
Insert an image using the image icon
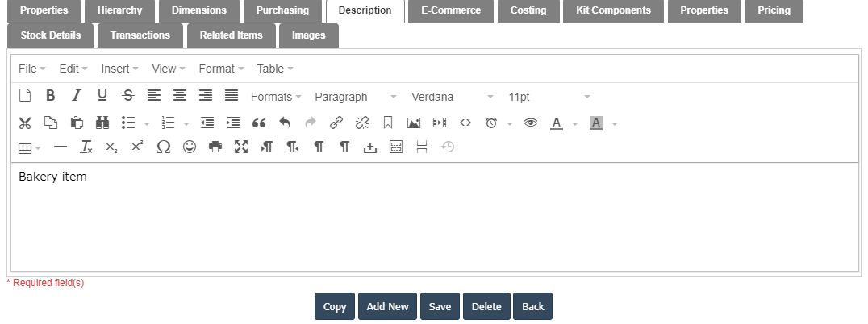(413, 123)
